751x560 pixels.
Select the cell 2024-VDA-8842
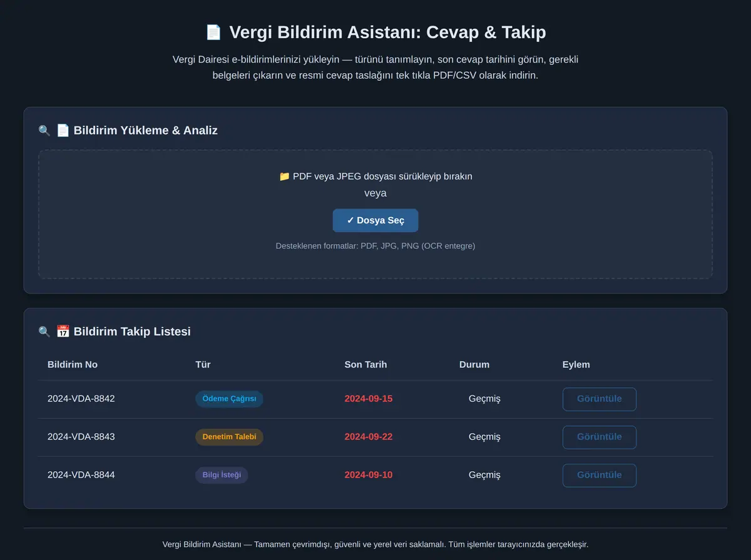(x=81, y=399)
